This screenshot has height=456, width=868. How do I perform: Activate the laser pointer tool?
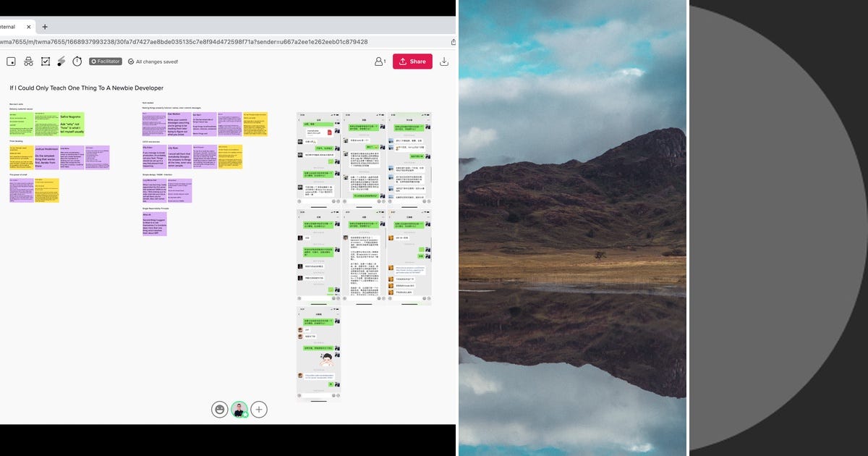[x=62, y=62]
